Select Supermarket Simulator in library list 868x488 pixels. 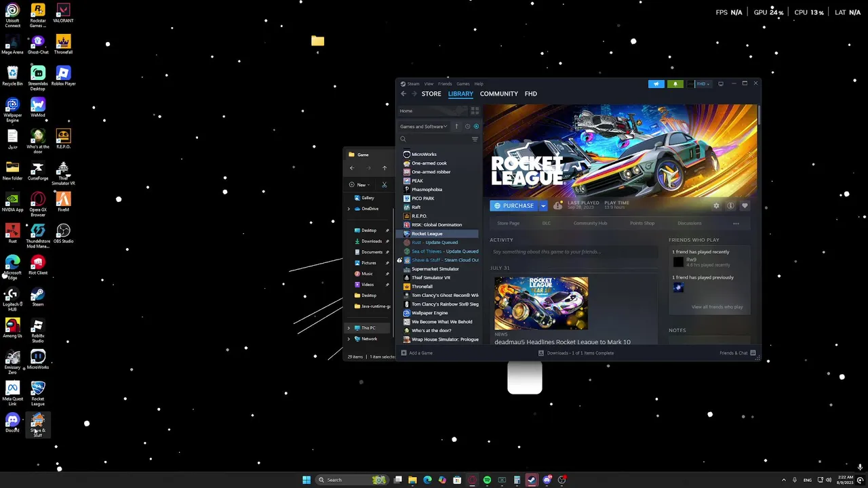(x=435, y=269)
